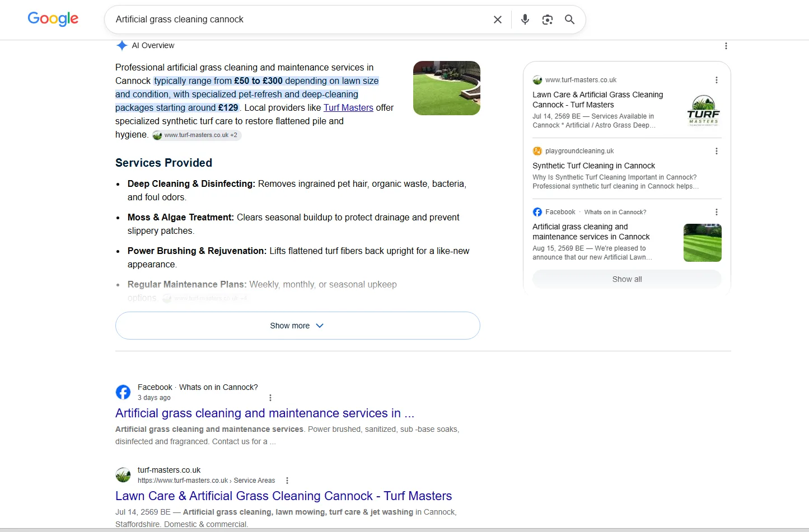
Task: Open the striped lawn thumbnail in sources
Action: tap(703, 243)
